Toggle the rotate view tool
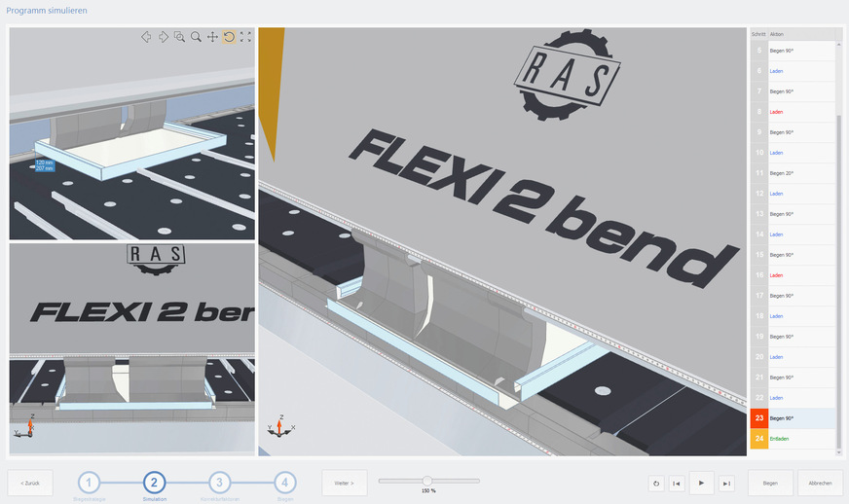Image resolution: width=849 pixels, height=504 pixels. [229, 37]
